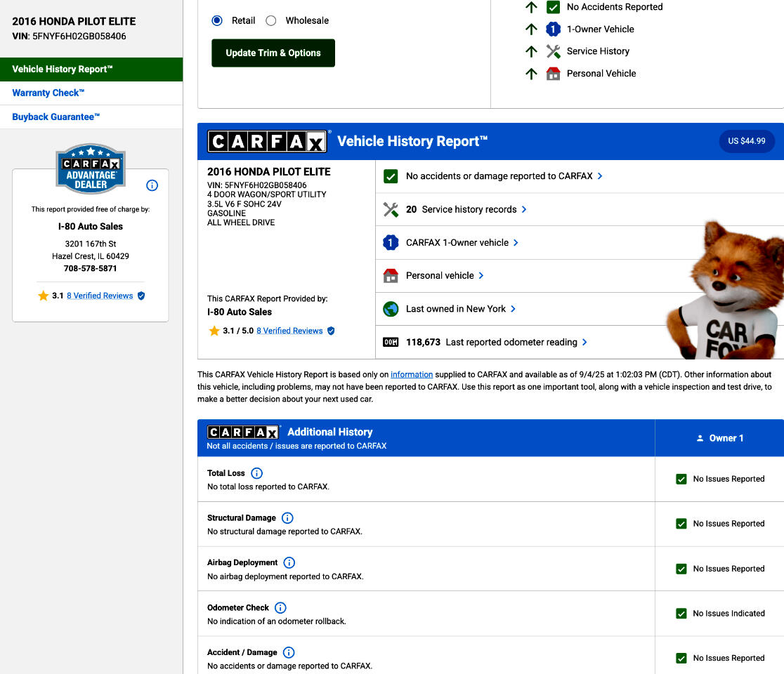Click the CARFAX 1-Owner badge icon
This screenshot has height=674, width=784.
[x=391, y=242]
